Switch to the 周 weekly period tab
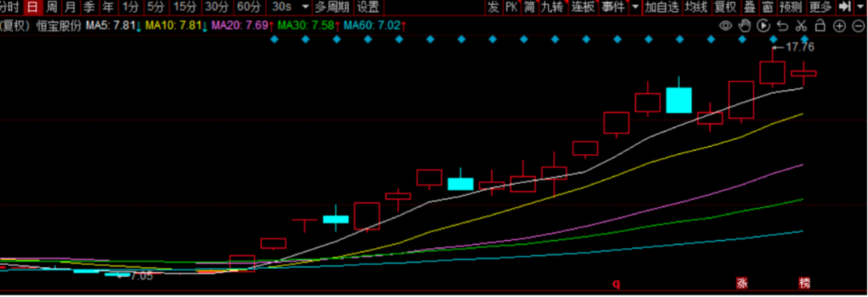 [51, 7]
